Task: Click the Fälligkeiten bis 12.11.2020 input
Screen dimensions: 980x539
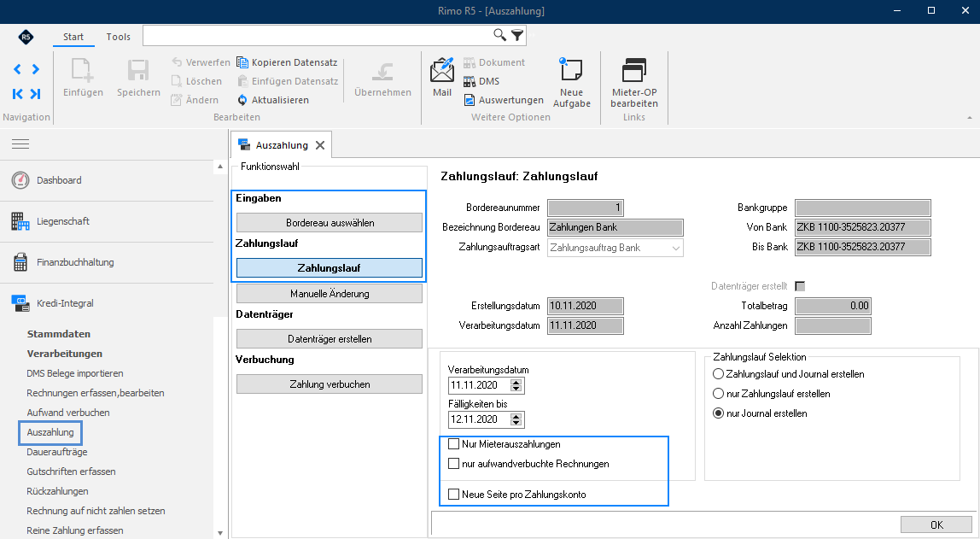Action: (x=479, y=419)
